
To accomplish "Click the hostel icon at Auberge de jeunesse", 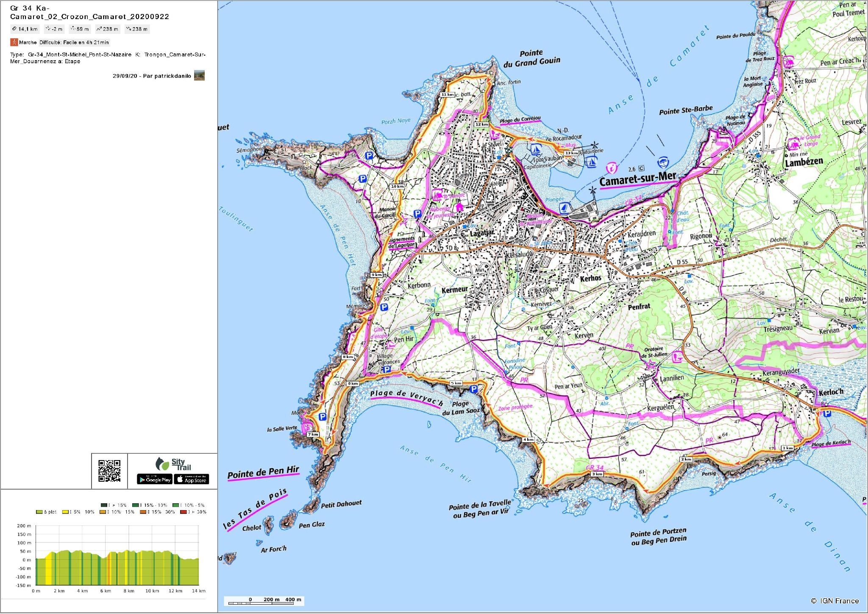I will [x=459, y=207].
